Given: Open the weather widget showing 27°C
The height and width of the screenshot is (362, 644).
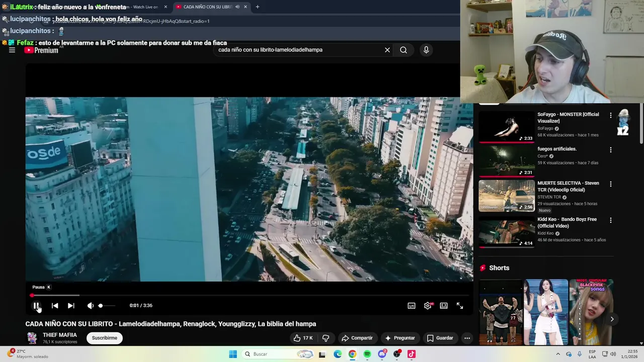Looking at the screenshot, I should click(x=28, y=354).
